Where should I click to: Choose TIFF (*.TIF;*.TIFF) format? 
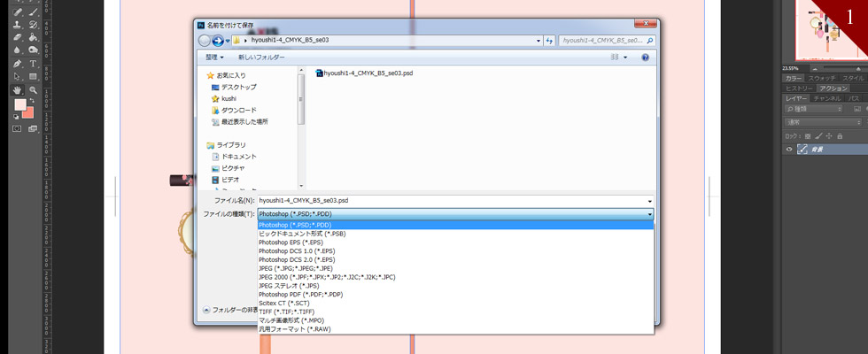click(x=455, y=312)
